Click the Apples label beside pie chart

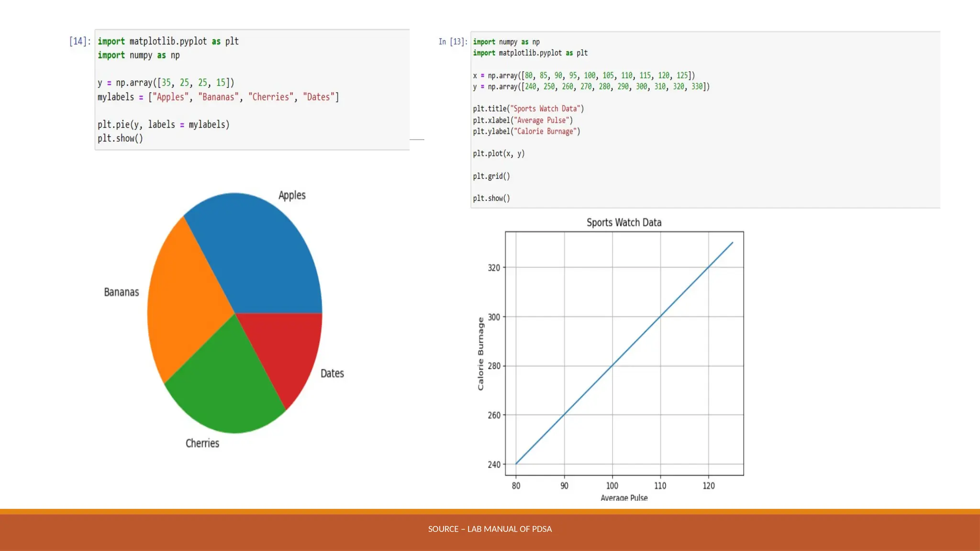292,195
